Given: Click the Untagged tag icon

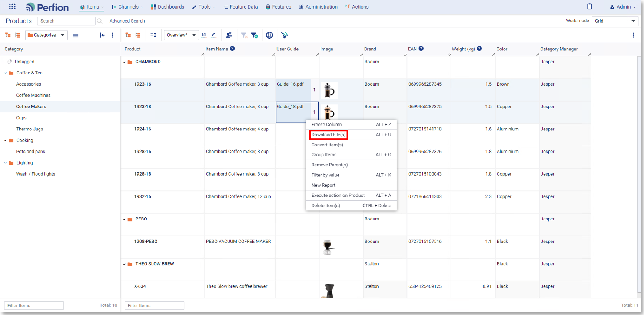Looking at the screenshot, I should coord(10,62).
